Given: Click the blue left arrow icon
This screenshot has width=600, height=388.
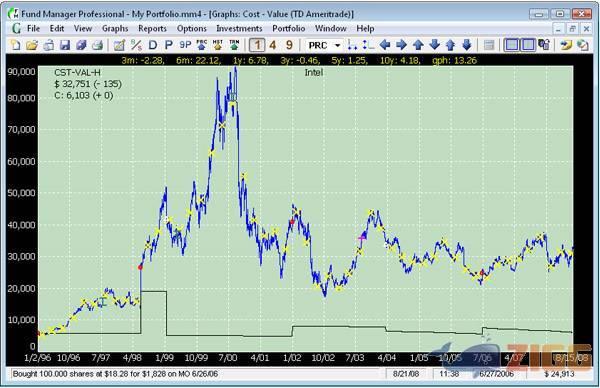Looking at the screenshot, I should click(385, 45).
